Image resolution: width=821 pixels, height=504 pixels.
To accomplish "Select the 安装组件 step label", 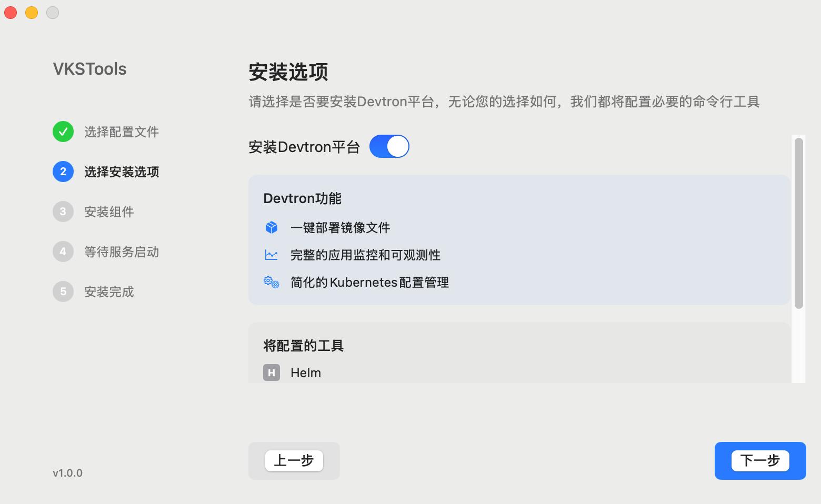I will (x=109, y=212).
